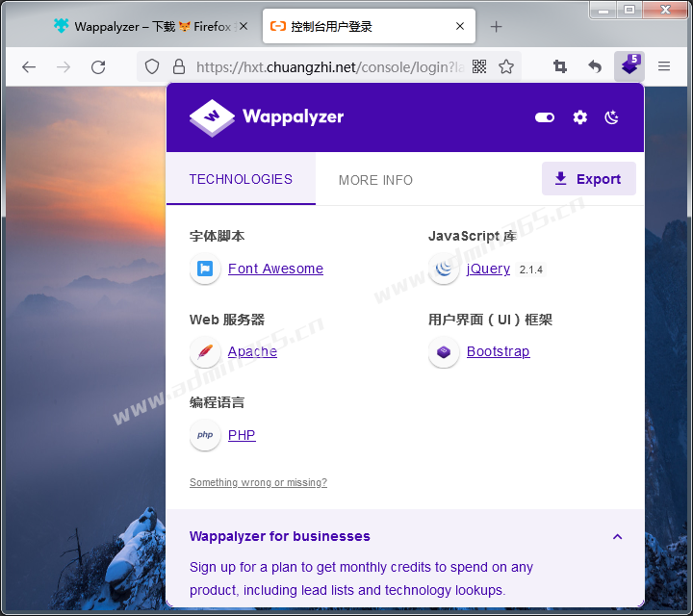The height and width of the screenshot is (616, 693).
Task: Click jQuery version 2.1.4 badge
Action: pyautogui.click(x=530, y=269)
